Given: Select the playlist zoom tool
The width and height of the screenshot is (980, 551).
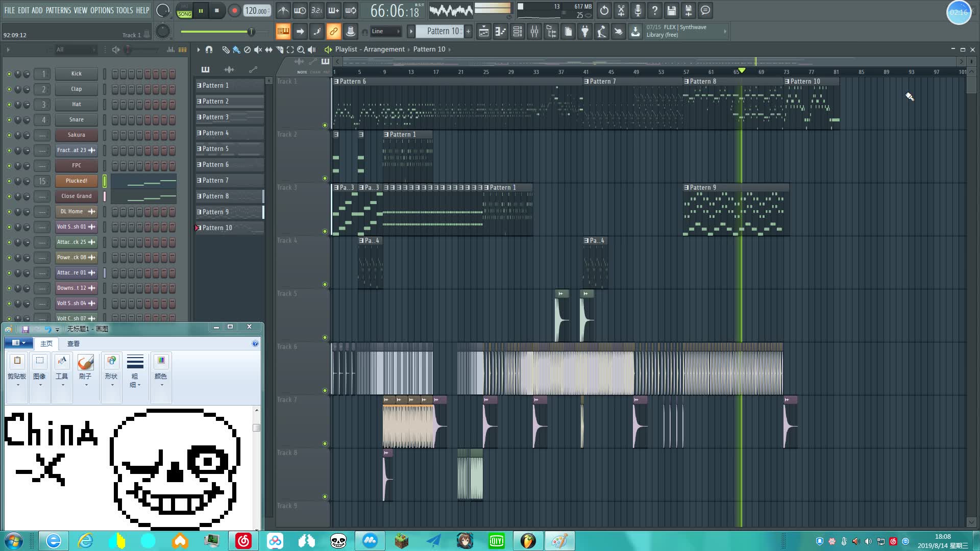Looking at the screenshot, I should coord(301,49).
